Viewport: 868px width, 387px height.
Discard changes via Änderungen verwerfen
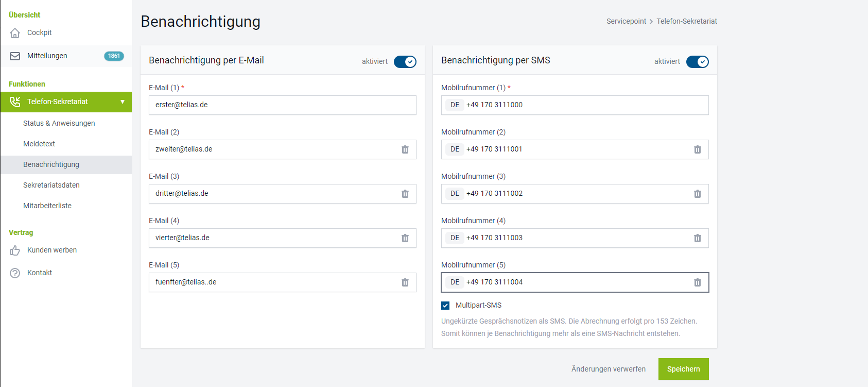point(608,369)
